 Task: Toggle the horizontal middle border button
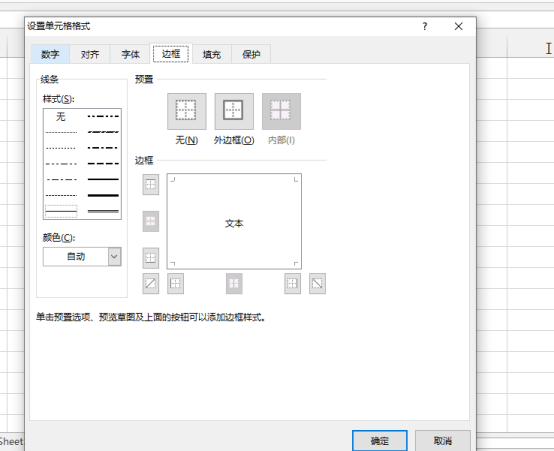coord(151,221)
